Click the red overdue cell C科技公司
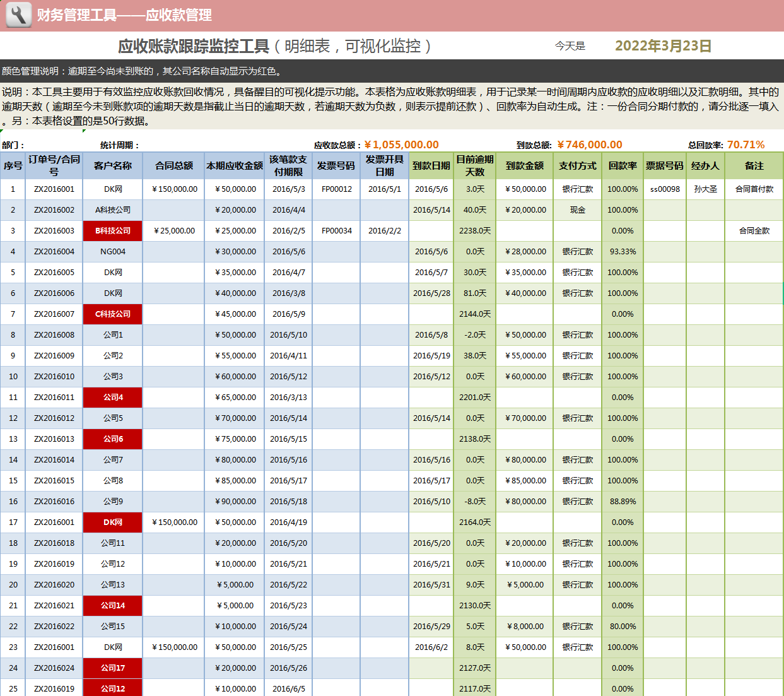This screenshot has height=696, width=784. (x=112, y=314)
